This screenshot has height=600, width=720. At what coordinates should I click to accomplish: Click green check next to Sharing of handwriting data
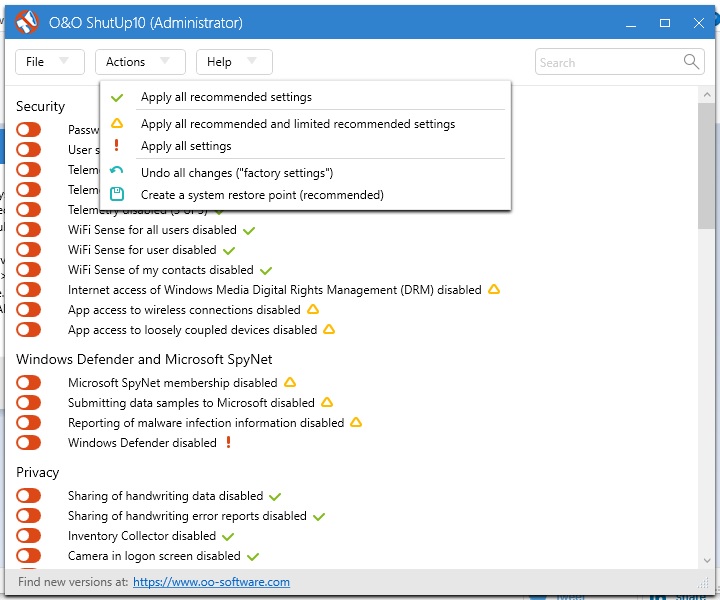(x=275, y=497)
